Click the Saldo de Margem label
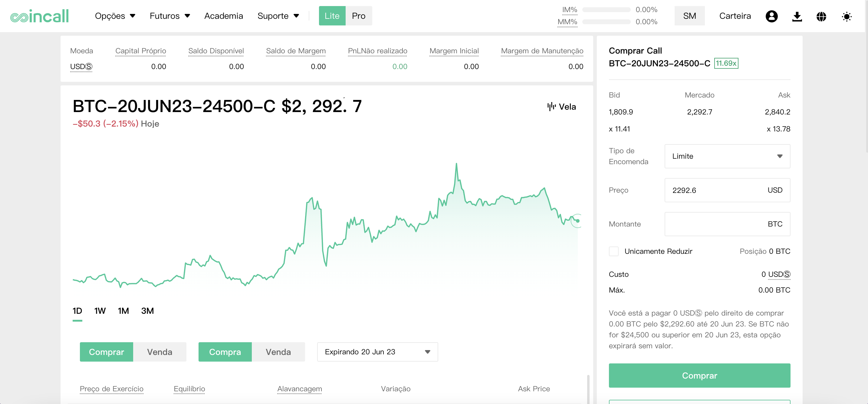The height and width of the screenshot is (404, 868). pos(296,51)
